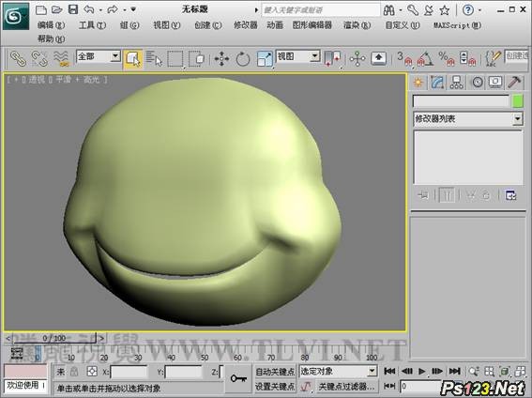Image resolution: width=532 pixels, height=398 pixels.
Task: Open favorites with the star icon
Action: point(445,10)
